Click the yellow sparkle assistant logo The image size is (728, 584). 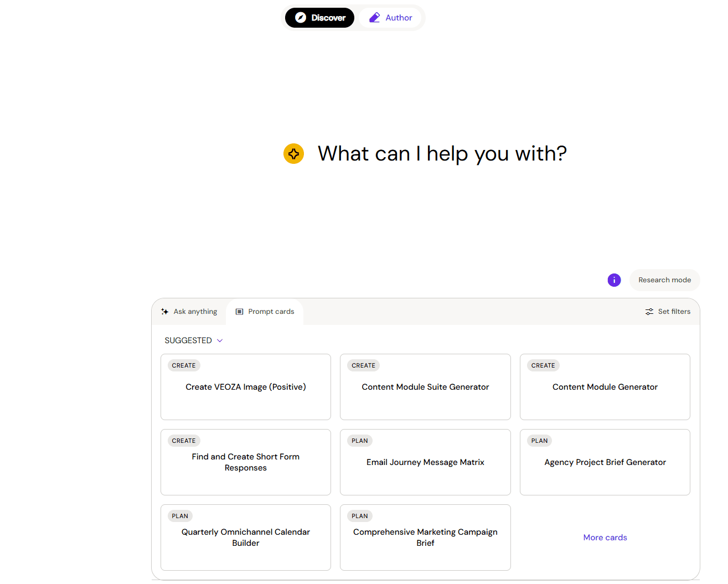pos(294,154)
